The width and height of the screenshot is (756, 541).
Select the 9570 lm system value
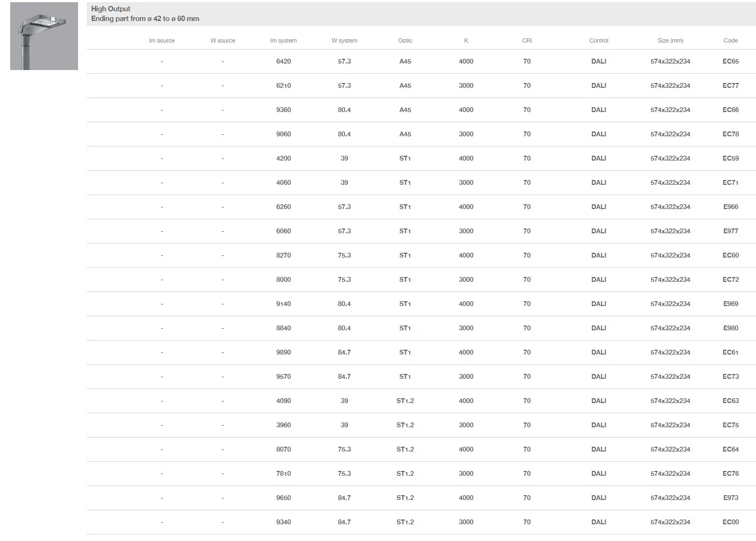coord(283,377)
